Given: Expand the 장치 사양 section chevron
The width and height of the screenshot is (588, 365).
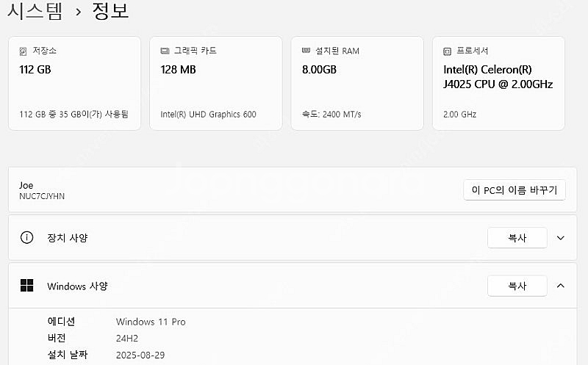Looking at the screenshot, I should [561, 238].
